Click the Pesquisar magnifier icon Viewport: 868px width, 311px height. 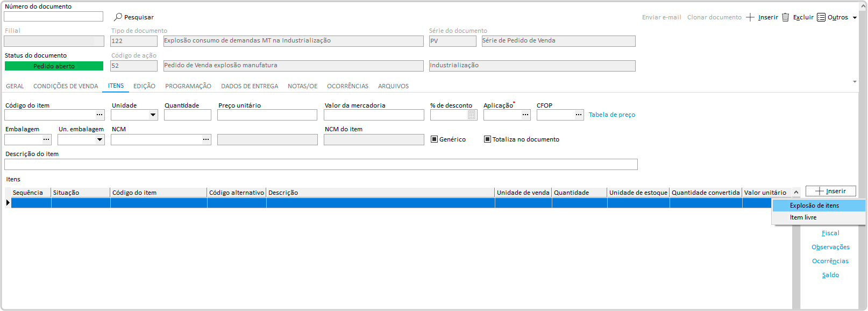pyautogui.click(x=118, y=17)
